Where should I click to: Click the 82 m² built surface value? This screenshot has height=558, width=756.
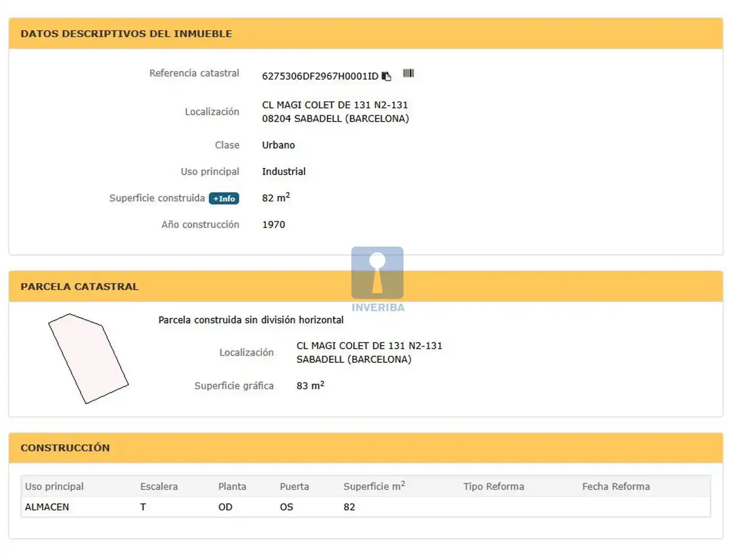[x=276, y=197]
